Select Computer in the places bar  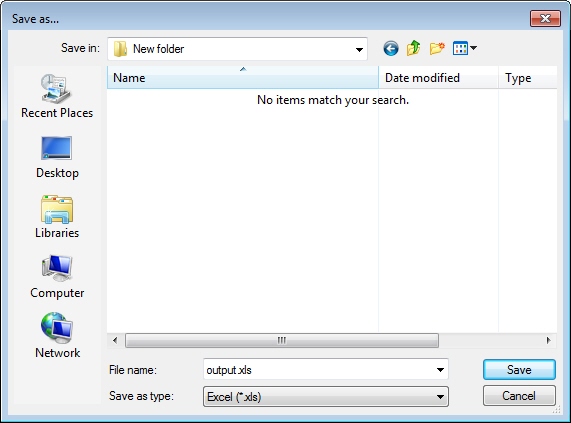[57, 277]
